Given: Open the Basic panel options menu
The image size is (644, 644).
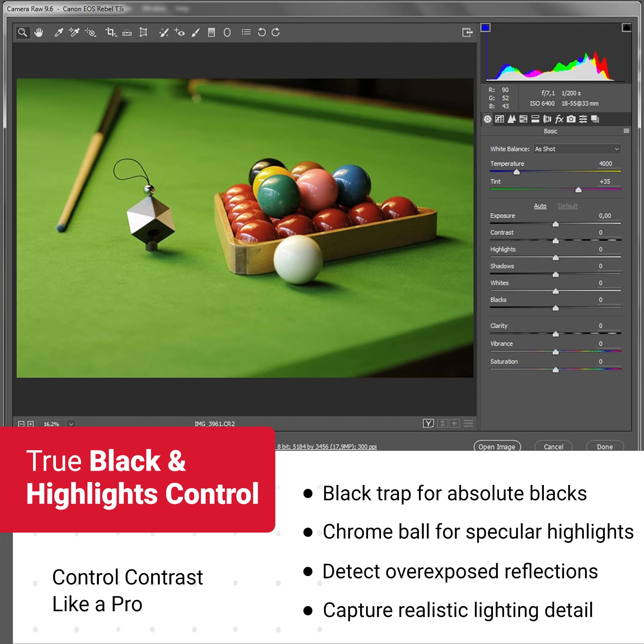Looking at the screenshot, I should [626, 131].
